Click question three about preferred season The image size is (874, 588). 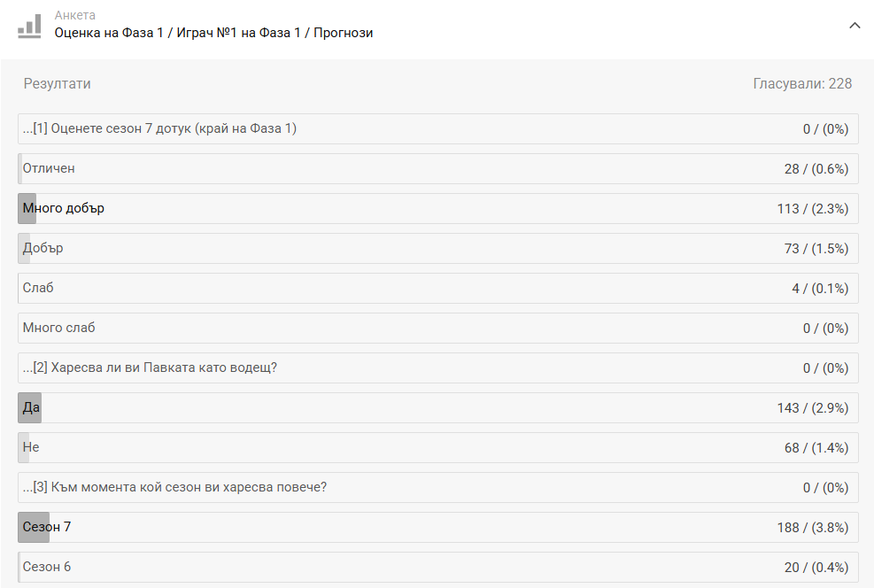174,487
